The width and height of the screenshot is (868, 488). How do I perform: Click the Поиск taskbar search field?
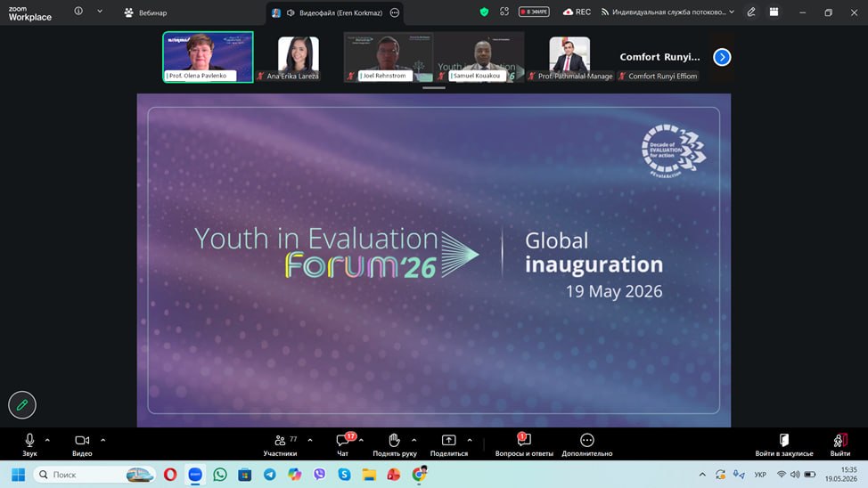94,475
